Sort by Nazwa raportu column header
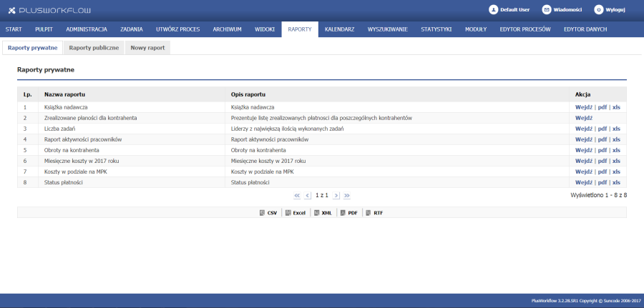644x308 pixels. point(65,94)
